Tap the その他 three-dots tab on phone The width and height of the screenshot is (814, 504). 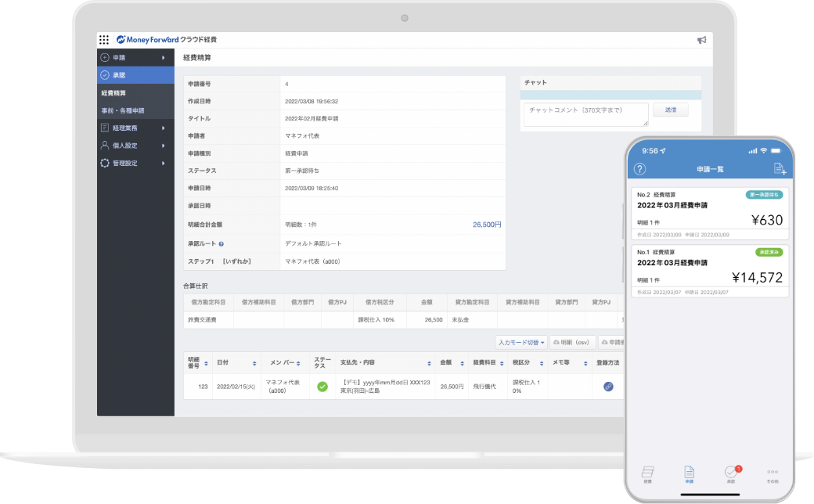click(773, 474)
